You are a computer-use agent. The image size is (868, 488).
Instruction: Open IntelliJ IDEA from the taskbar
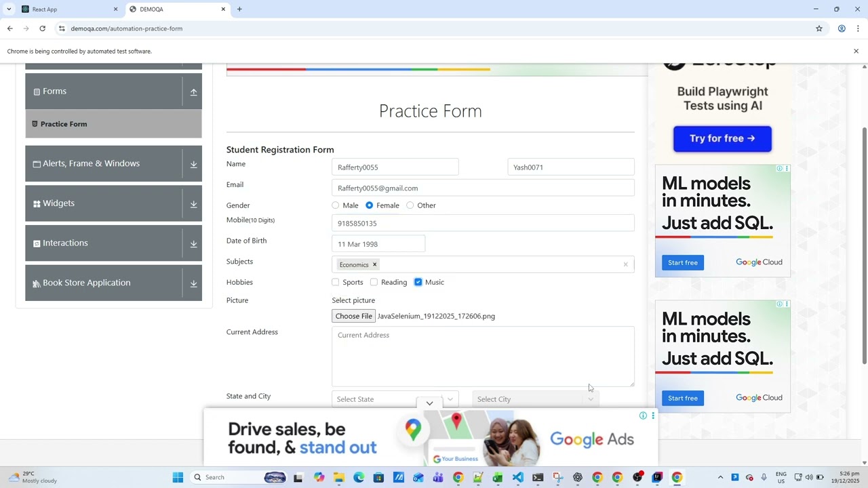(x=657, y=477)
